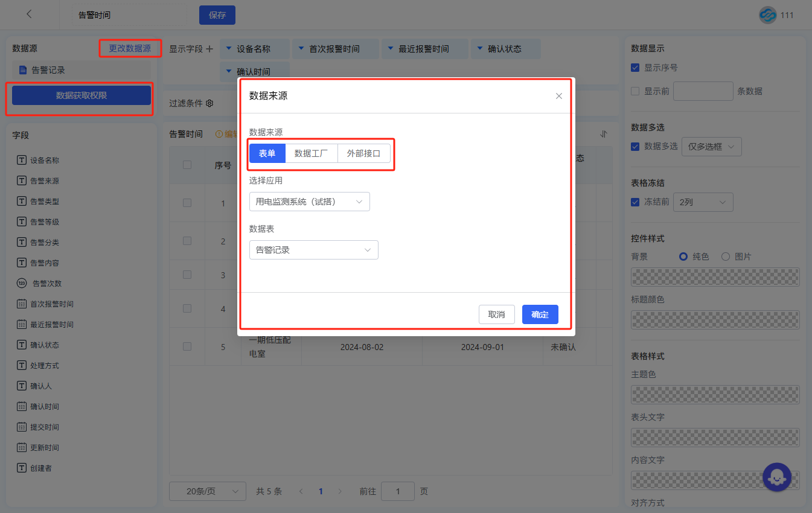Click the 确定 button

pyautogui.click(x=540, y=314)
